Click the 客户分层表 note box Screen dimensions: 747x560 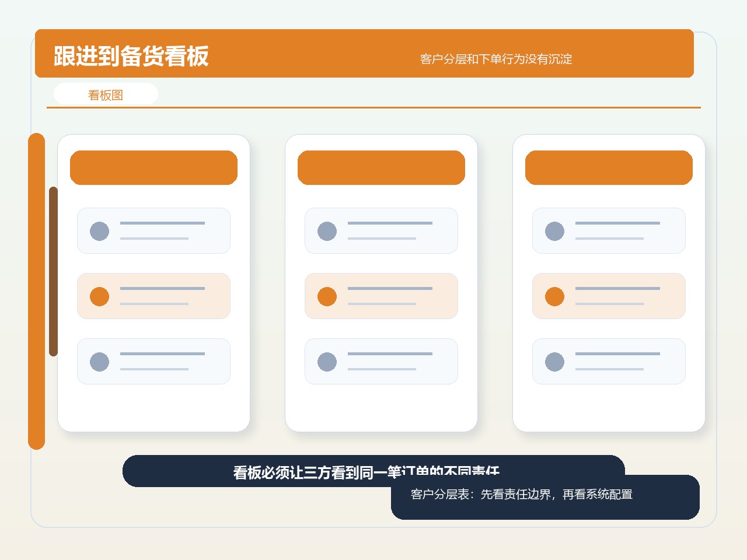pyautogui.click(x=545, y=497)
